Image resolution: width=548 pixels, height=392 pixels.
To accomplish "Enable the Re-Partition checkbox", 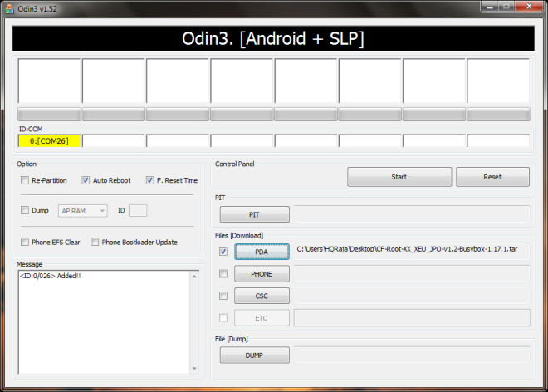I will 25,180.
